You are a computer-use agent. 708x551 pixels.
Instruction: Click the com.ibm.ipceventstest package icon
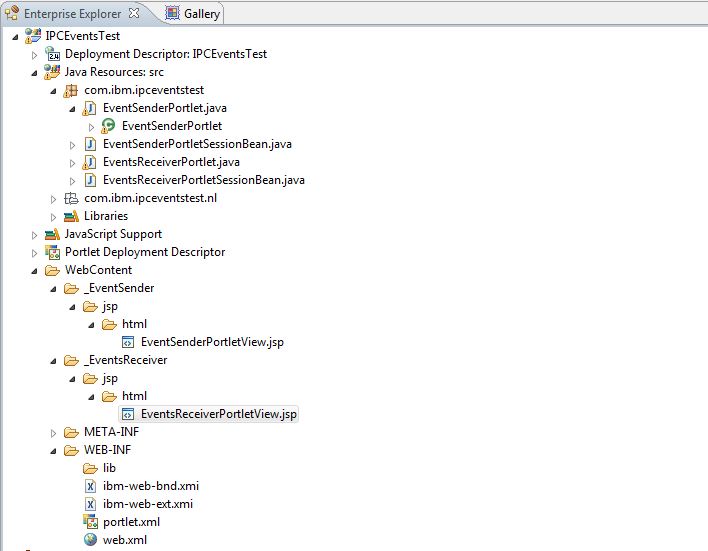click(x=71, y=90)
